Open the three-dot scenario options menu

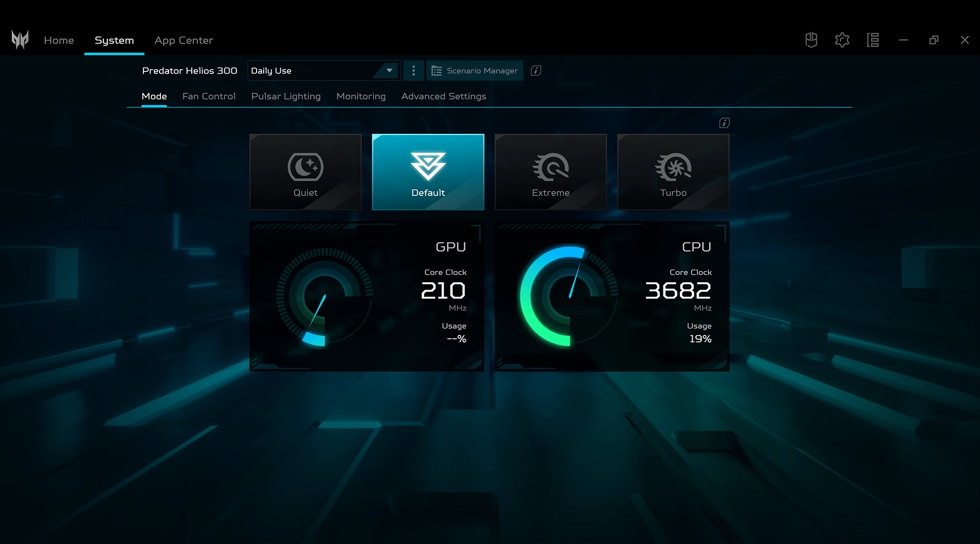click(413, 70)
